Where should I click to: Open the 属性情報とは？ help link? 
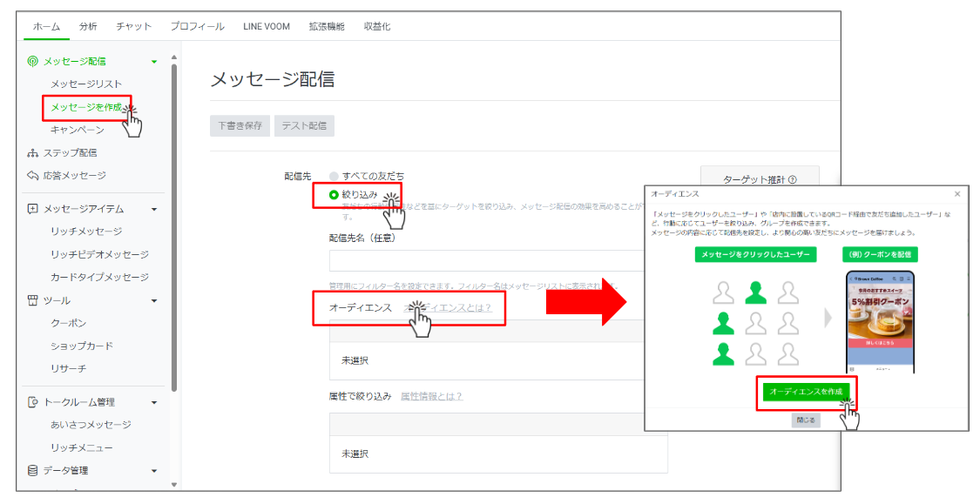coord(431,397)
